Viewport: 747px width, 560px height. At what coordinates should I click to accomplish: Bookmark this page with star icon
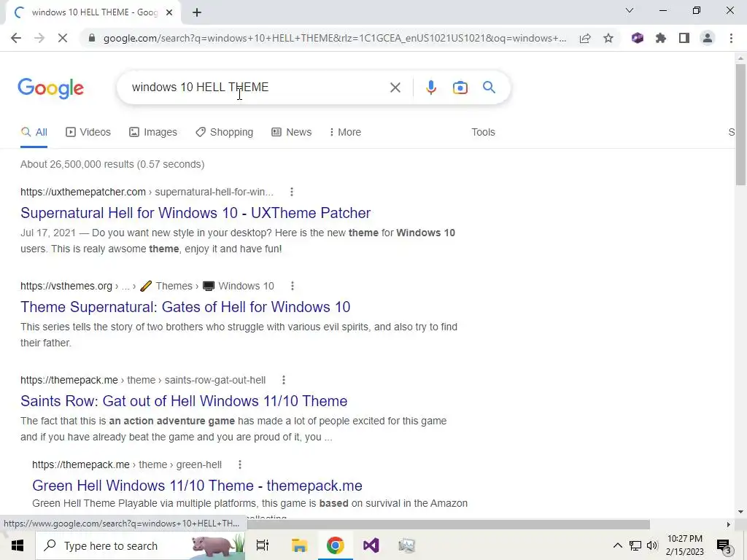point(608,38)
